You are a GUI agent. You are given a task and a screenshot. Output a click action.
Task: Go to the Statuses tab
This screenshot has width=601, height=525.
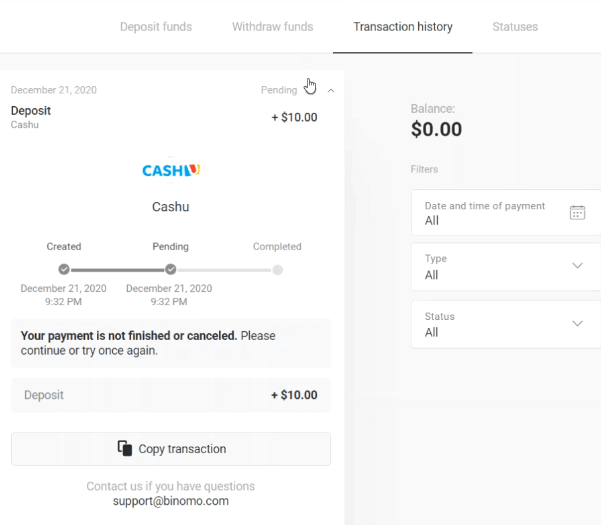[x=515, y=27]
